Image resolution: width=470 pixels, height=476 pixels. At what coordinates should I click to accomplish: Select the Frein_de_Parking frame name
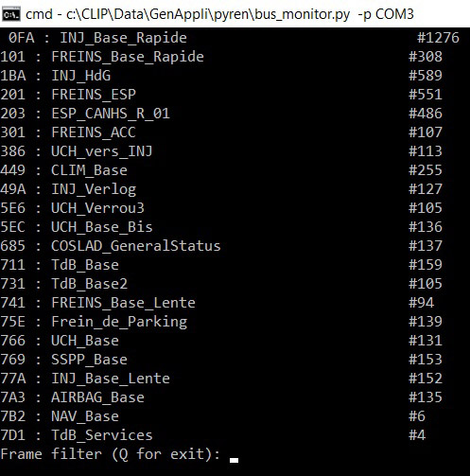(x=119, y=323)
